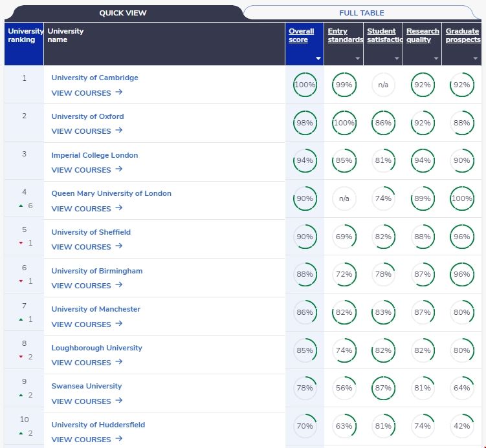Click View Courses arrow for Swansea University
This screenshot has width=486, height=448.
click(x=118, y=401)
